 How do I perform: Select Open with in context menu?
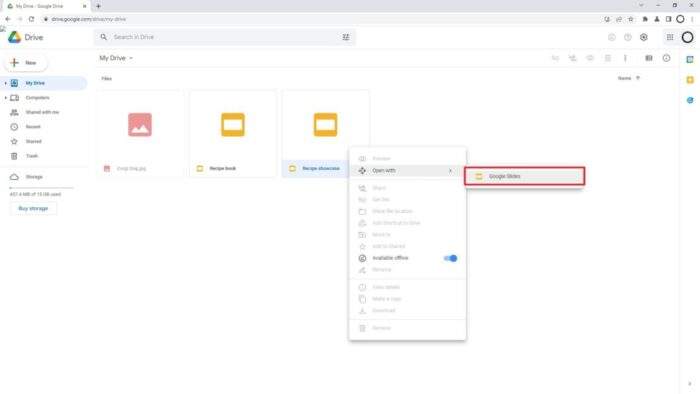pos(407,170)
